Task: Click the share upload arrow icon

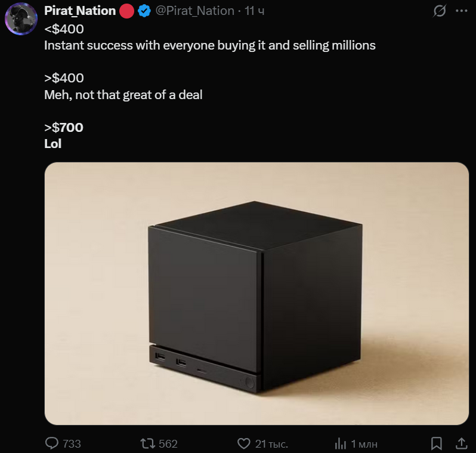Action: coord(461,443)
